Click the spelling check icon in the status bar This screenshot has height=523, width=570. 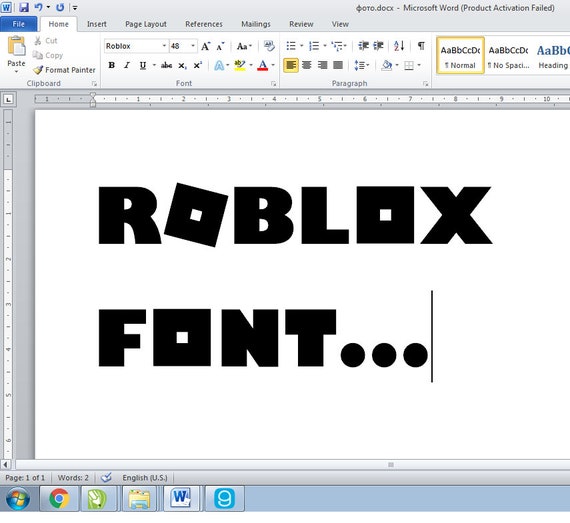[106, 477]
